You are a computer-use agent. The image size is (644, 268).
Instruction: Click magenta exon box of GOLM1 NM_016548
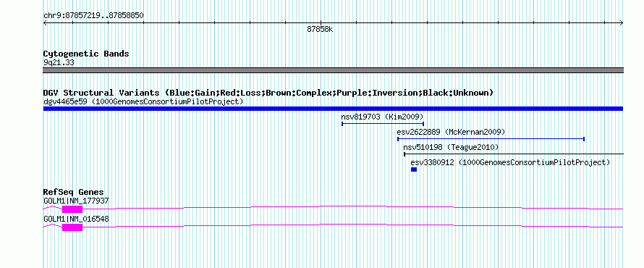72,227
